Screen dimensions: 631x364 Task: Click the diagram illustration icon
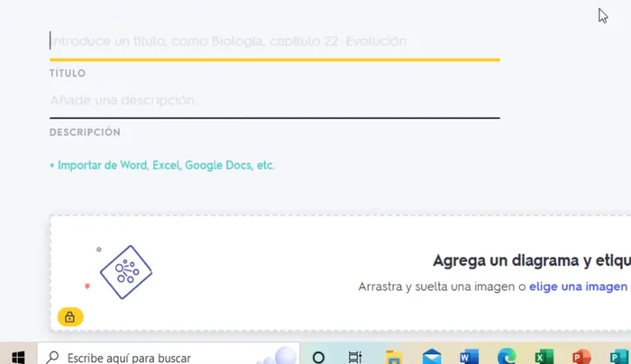click(126, 272)
